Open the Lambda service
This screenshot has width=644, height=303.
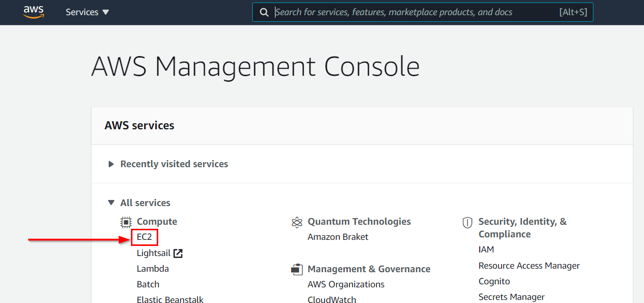coord(153,268)
